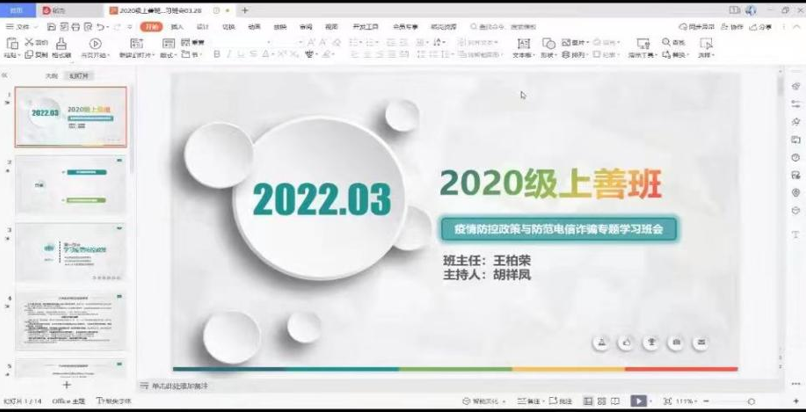806x420 pixels.
Task: Open the 开始 (Home) ribbon tab
Action: (151, 27)
